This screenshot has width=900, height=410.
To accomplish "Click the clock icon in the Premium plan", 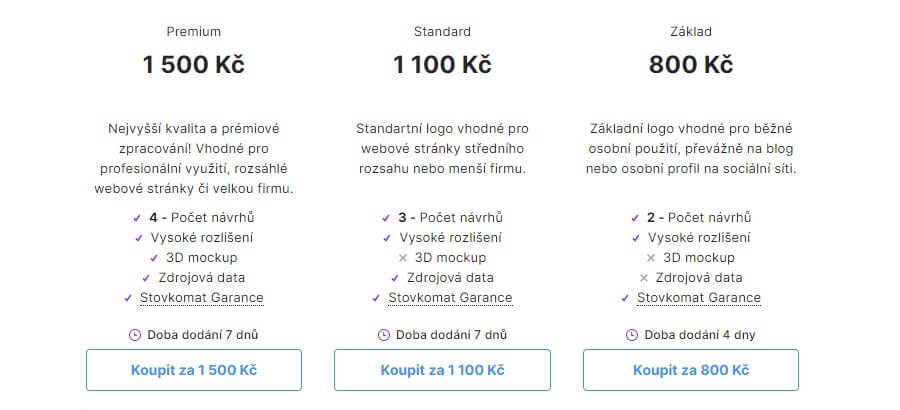I will point(135,335).
